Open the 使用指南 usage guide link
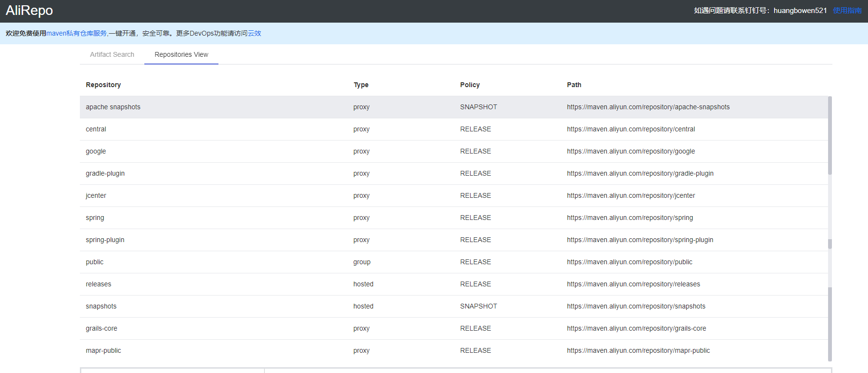The height and width of the screenshot is (373, 868). pyautogui.click(x=847, y=11)
